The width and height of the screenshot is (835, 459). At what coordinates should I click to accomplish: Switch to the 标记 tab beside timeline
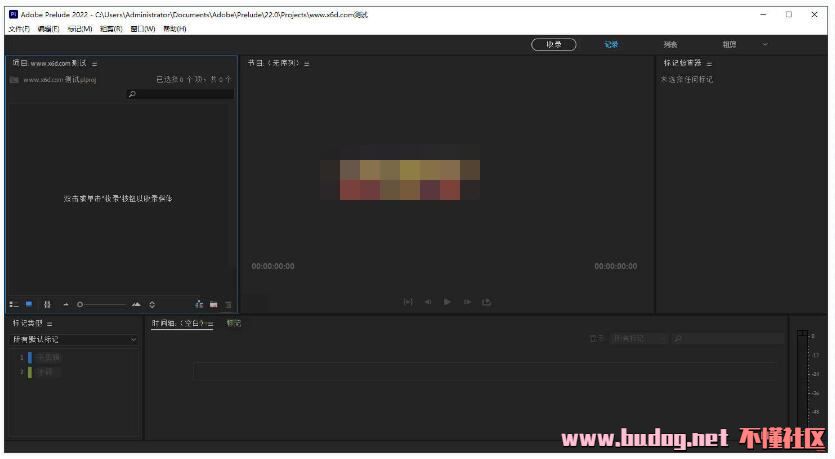pyautogui.click(x=234, y=323)
